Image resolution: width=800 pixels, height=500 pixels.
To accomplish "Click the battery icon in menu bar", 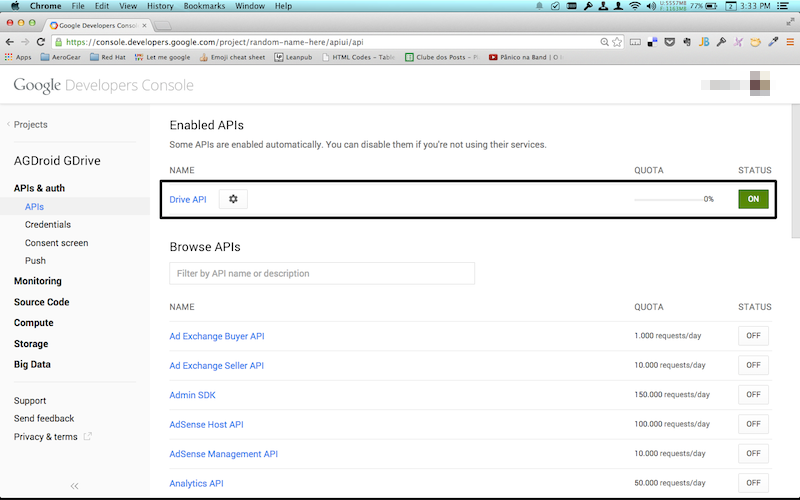I will coord(712,6).
